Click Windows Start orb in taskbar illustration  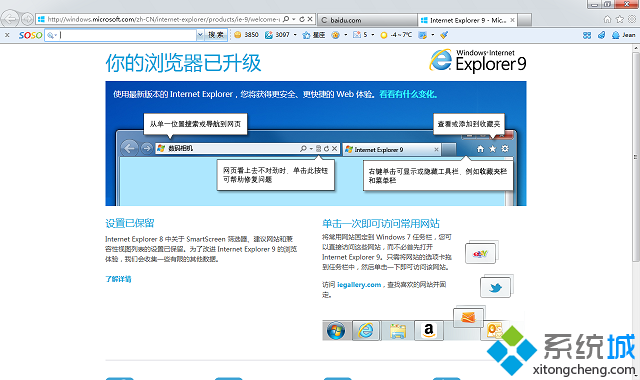336,331
